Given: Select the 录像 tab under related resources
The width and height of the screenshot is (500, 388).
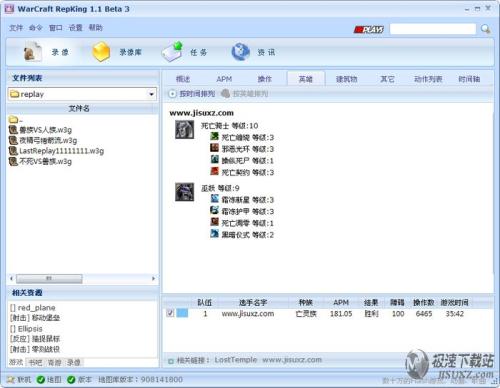Looking at the screenshot, I should click(x=74, y=362).
